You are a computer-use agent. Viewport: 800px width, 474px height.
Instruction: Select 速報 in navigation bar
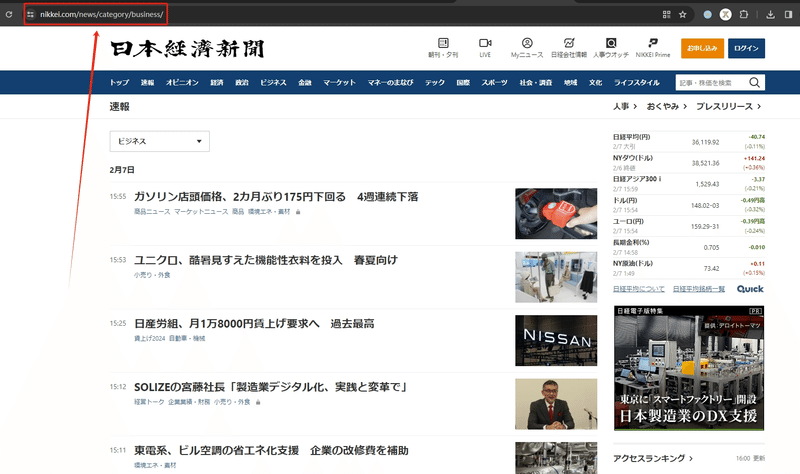(147, 82)
